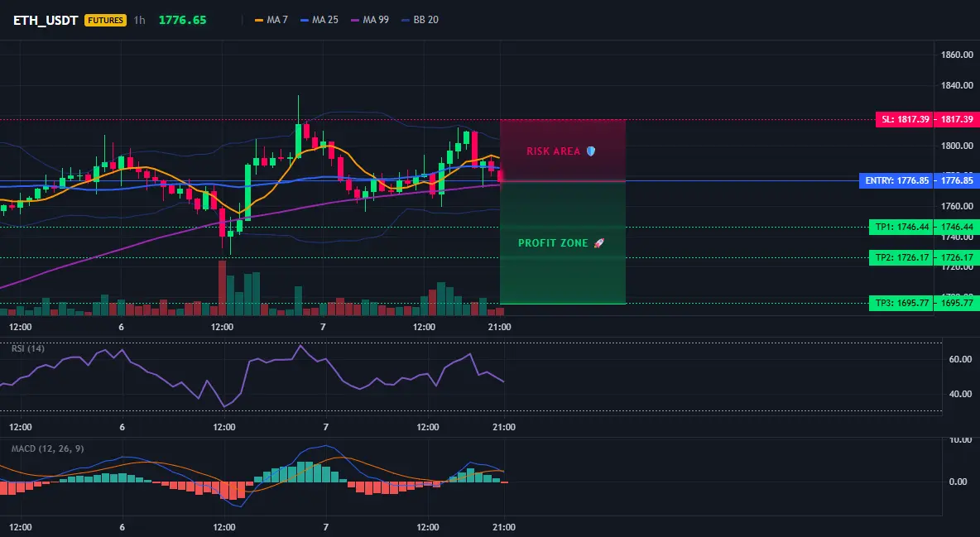Click the 40.00 value on RSI axis

click(961, 394)
